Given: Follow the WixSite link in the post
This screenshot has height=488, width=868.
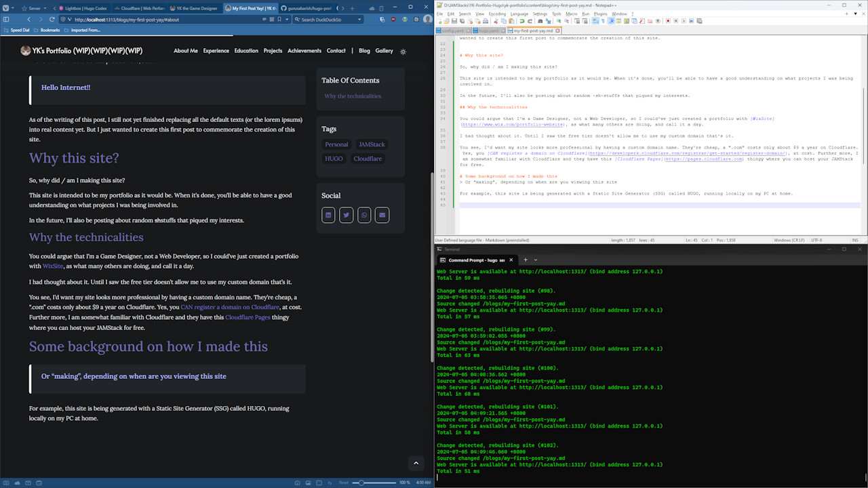Looking at the screenshot, I should pos(53,266).
